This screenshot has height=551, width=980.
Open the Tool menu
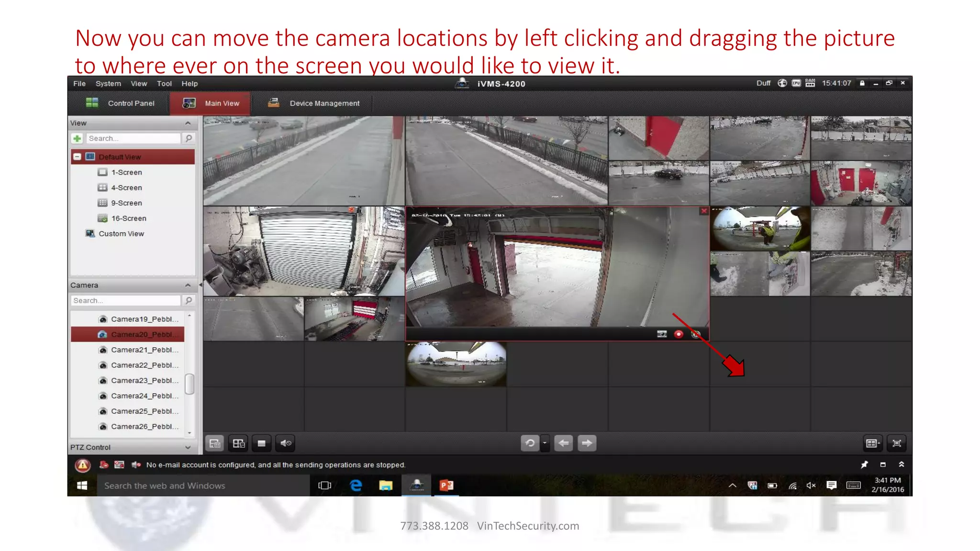pos(164,83)
